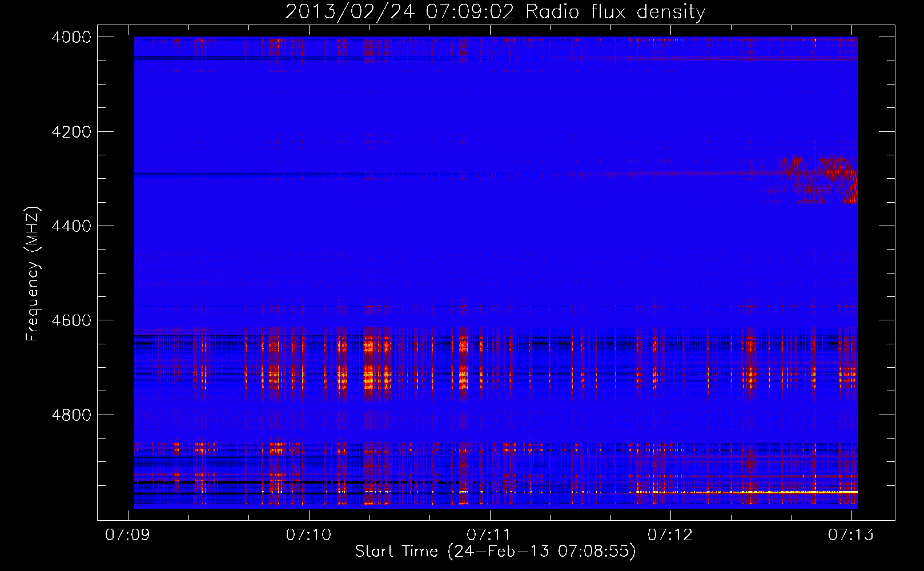This screenshot has height=571, width=924.
Task: Click the 07:09 time tick label
Action: [128, 534]
